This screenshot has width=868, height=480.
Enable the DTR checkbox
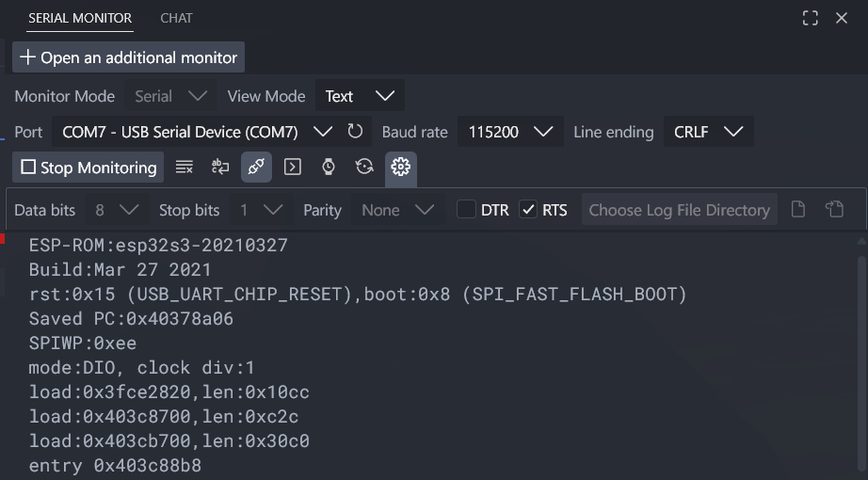coord(466,209)
